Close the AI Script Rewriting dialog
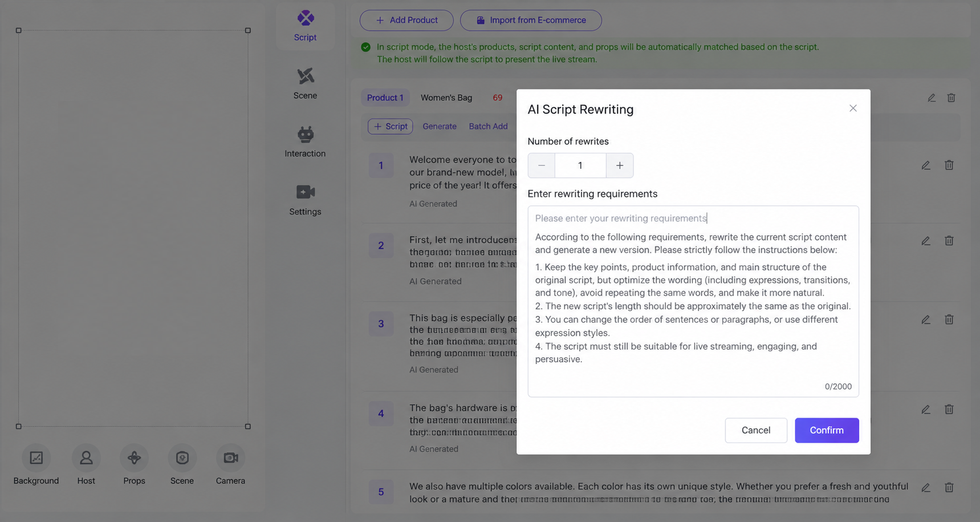The image size is (980, 522). pyautogui.click(x=853, y=108)
